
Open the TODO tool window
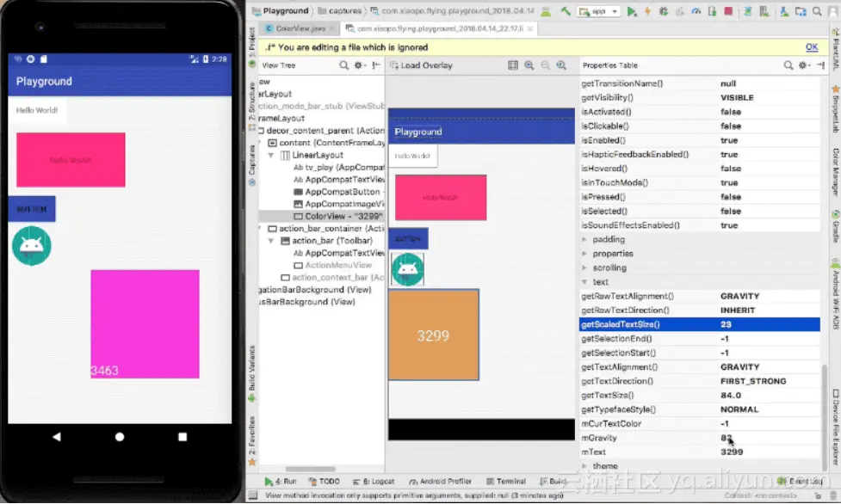324,482
